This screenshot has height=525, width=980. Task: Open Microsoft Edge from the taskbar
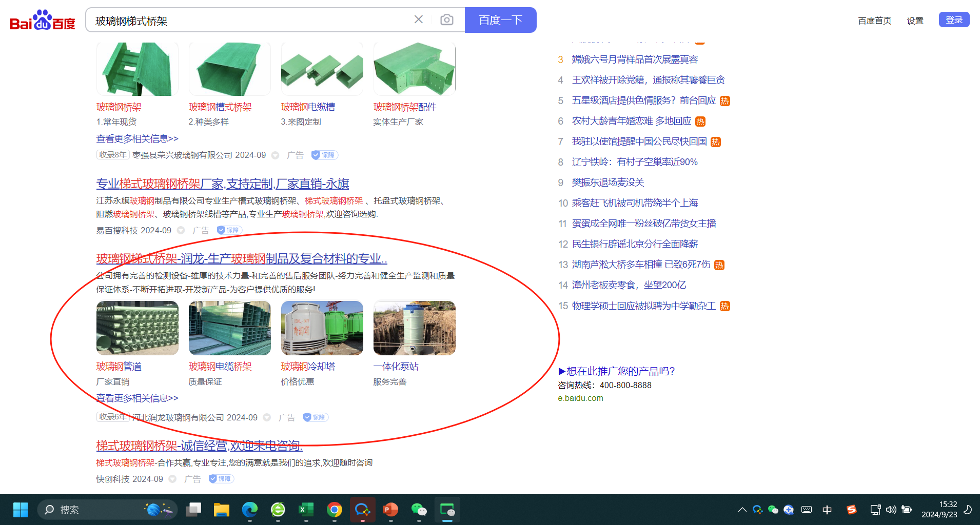click(250, 510)
